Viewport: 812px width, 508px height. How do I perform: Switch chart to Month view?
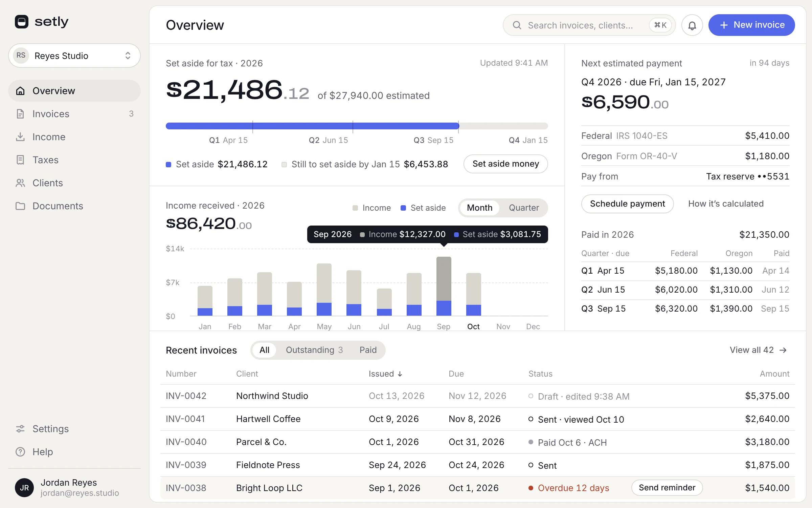click(x=479, y=208)
